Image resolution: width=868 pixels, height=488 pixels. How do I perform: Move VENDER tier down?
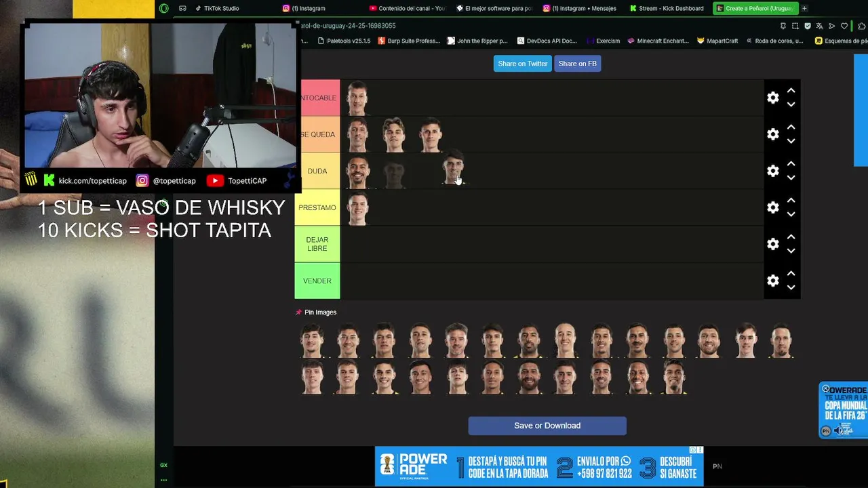click(x=791, y=287)
